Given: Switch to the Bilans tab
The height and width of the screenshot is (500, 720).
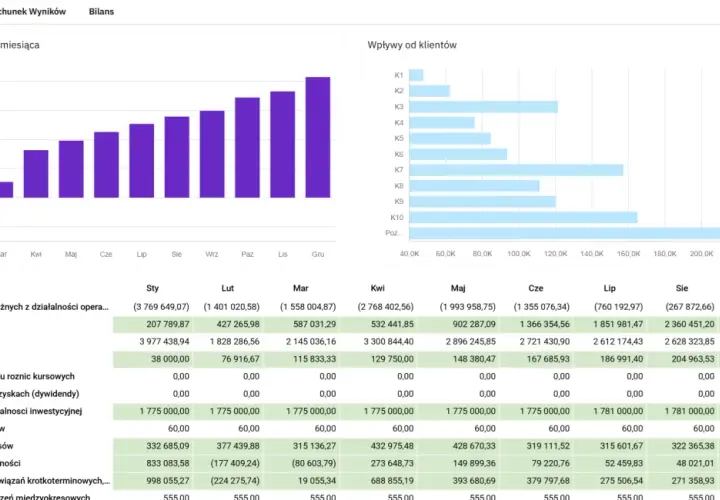Looking at the screenshot, I should pos(101,11).
